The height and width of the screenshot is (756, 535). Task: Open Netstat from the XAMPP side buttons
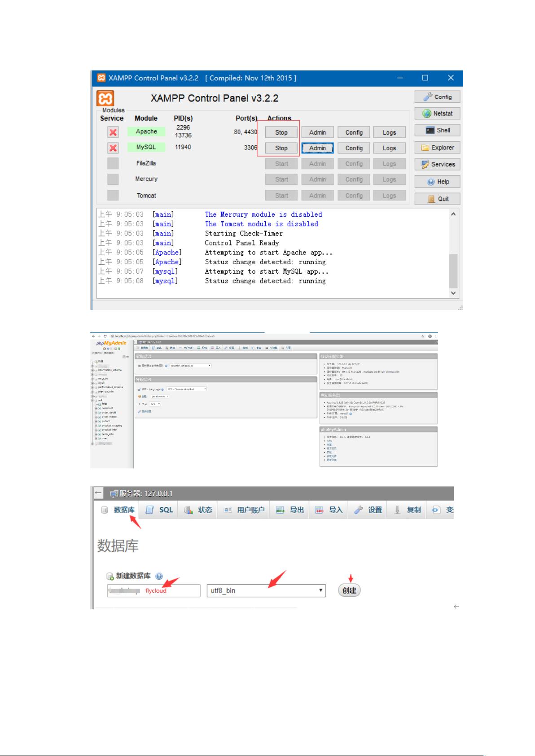coord(437,114)
